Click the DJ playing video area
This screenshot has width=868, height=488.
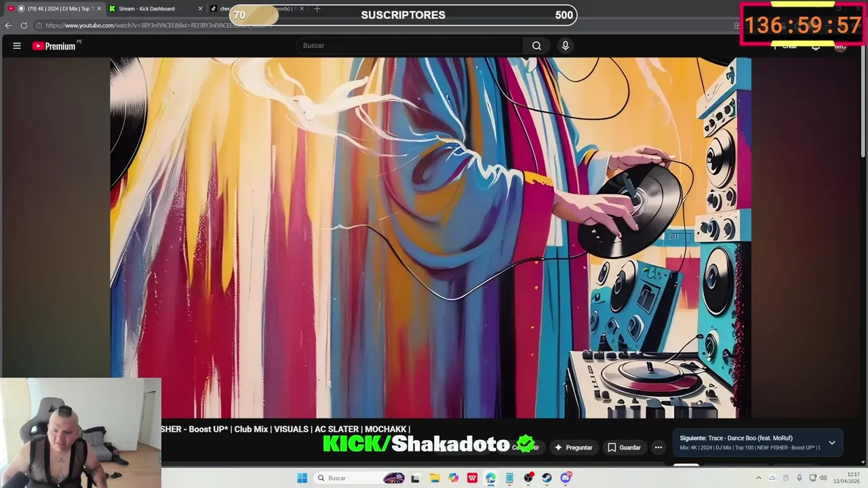431,237
